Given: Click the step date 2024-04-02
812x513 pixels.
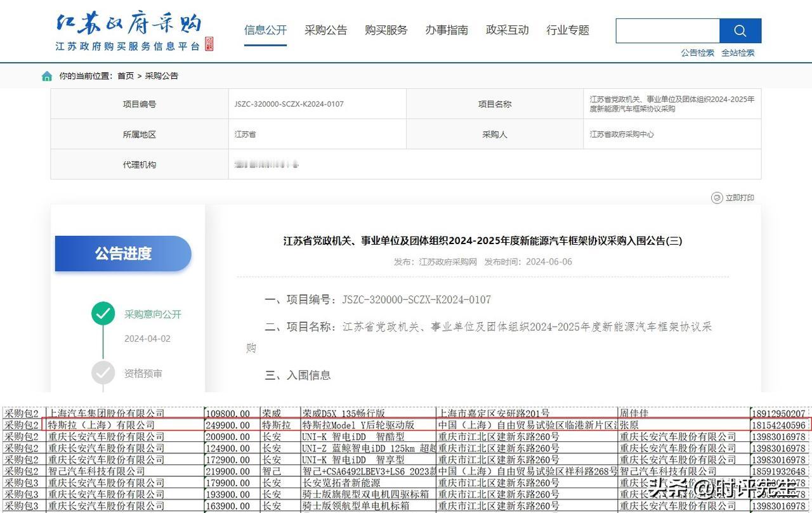Looking at the screenshot, I should tap(147, 339).
